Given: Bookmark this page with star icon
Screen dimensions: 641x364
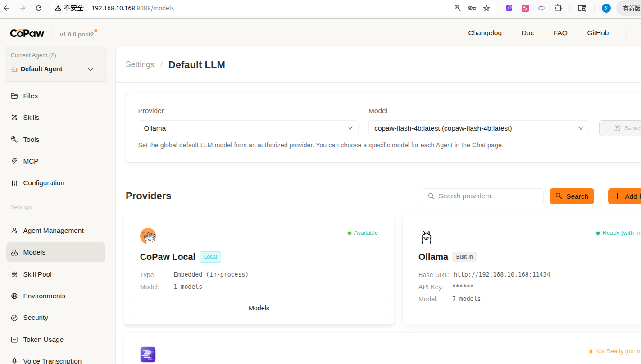Looking at the screenshot, I should (x=486, y=8).
